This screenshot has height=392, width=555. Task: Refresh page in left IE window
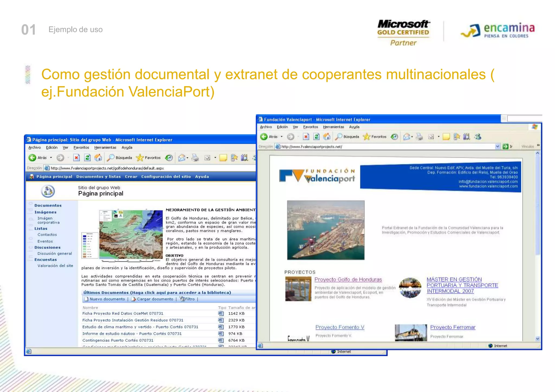pyautogui.click(x=87, y=158)
